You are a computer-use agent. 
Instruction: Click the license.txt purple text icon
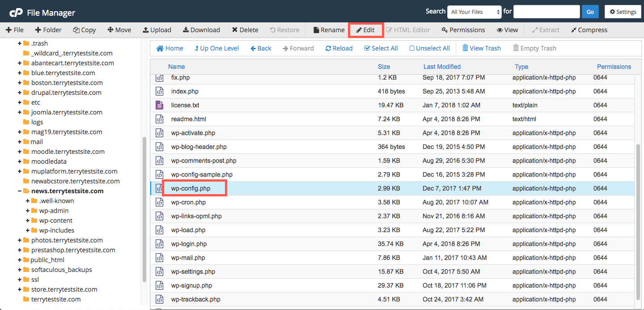pos(160,105)
